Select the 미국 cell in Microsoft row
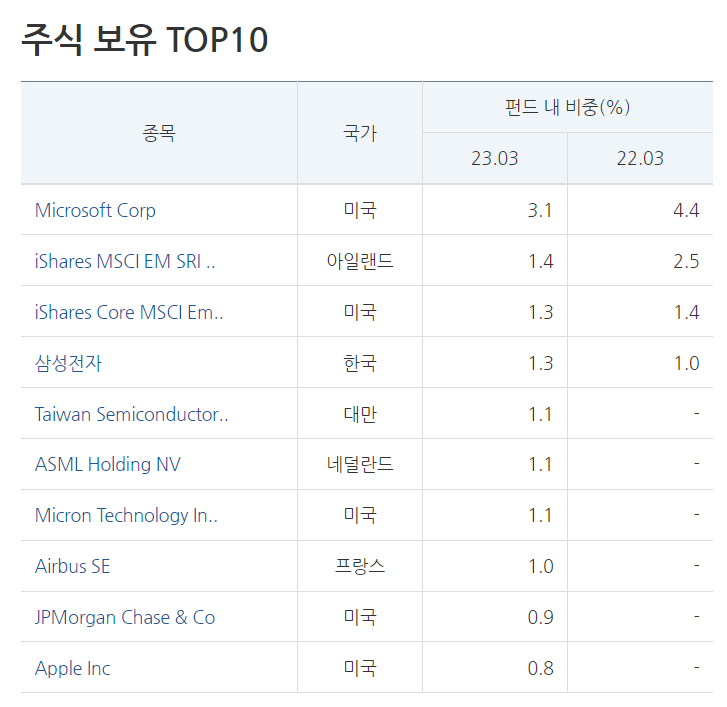The height and width of the screenshot is (707, 727). [360, 210]
